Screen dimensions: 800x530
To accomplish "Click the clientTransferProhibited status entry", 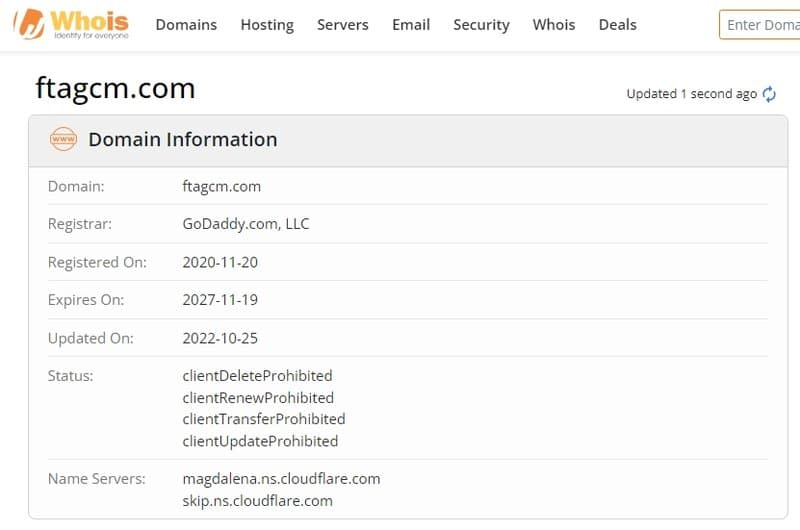I will pyautogui.click(x=264, y=419).
